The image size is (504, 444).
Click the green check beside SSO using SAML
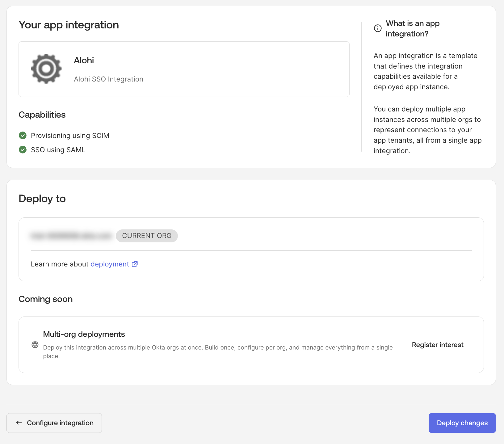[23, 150]
